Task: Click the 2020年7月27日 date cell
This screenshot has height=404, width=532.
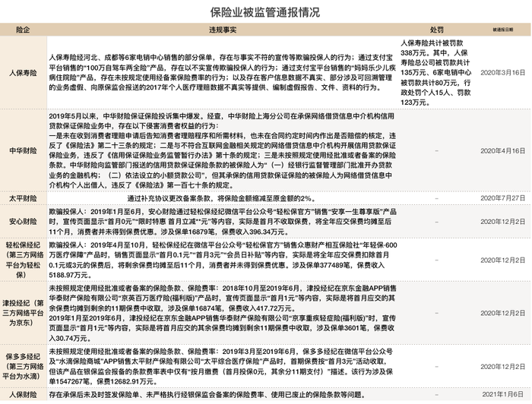Action: (x=503, y=198)
